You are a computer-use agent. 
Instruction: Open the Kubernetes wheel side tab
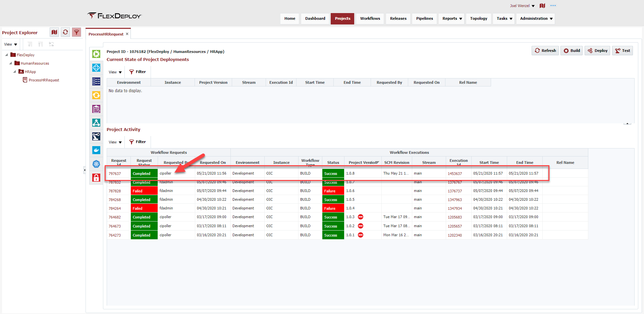96,164
